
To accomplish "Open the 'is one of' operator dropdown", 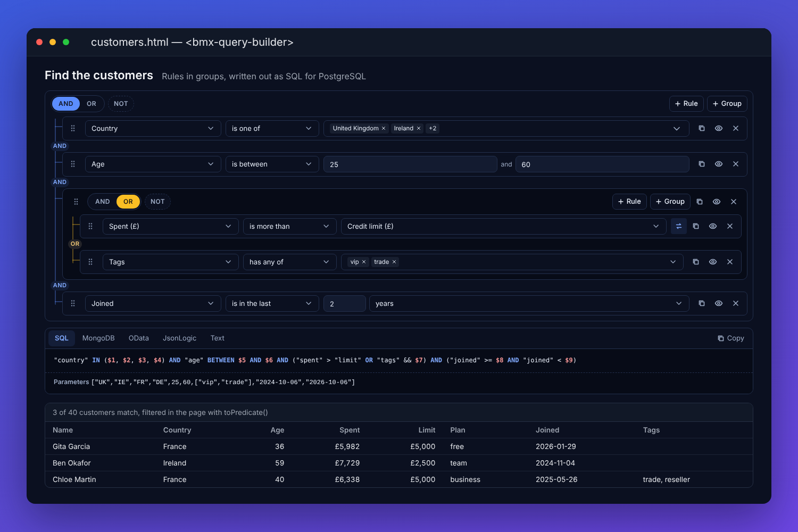I will 272,128.
